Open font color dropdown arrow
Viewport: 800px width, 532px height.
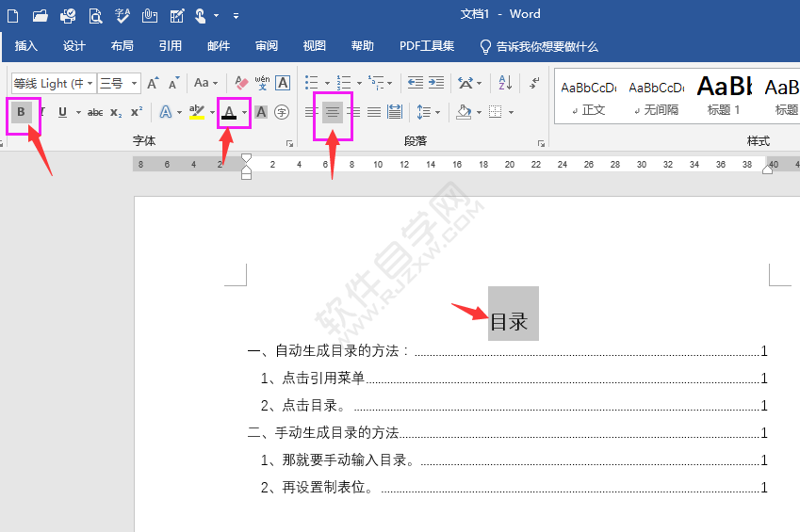click(245, 112)
